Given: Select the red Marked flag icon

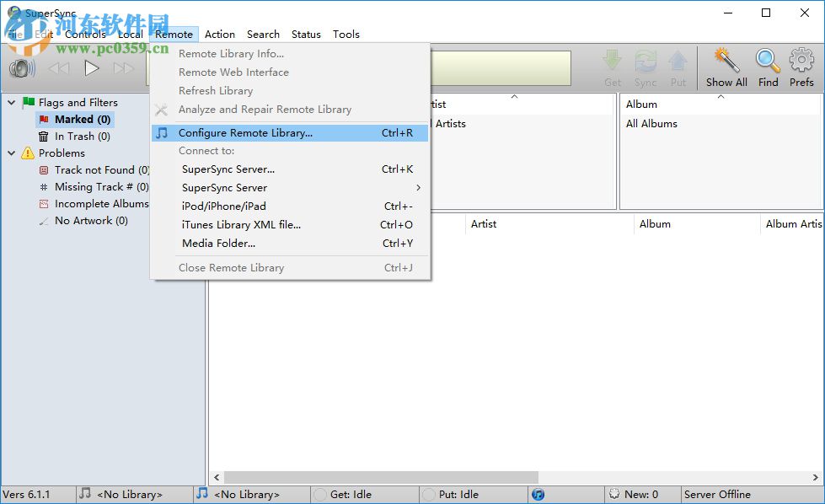Looking at the screenshot, I should (x=44, y=120).
